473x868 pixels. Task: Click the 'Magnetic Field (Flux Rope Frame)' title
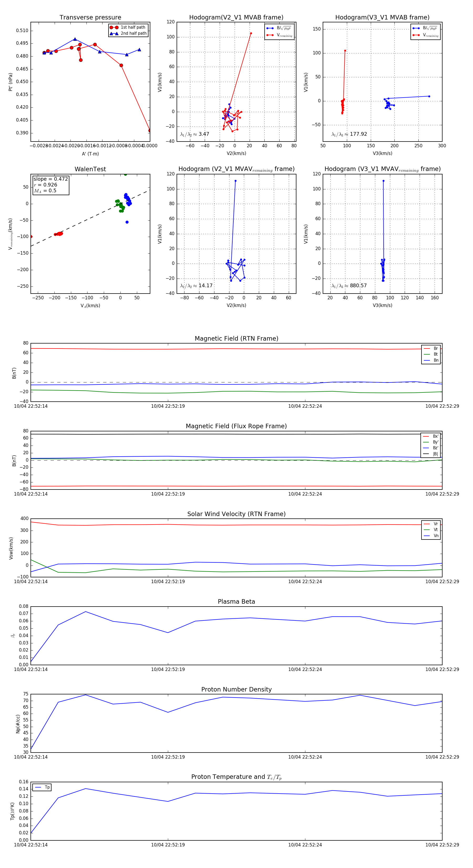[236, 426]
